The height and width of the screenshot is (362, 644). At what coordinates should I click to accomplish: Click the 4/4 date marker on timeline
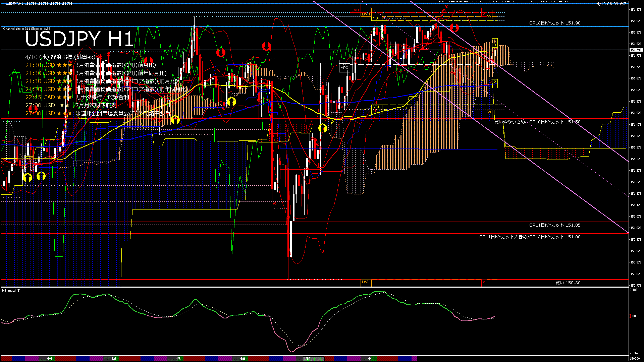tap(49, 359)
